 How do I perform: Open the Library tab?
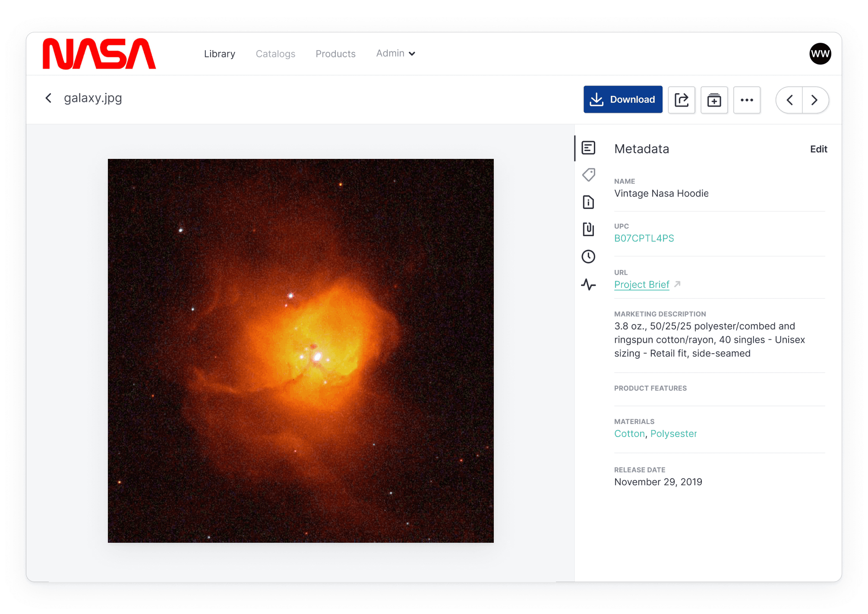[220, 54]
